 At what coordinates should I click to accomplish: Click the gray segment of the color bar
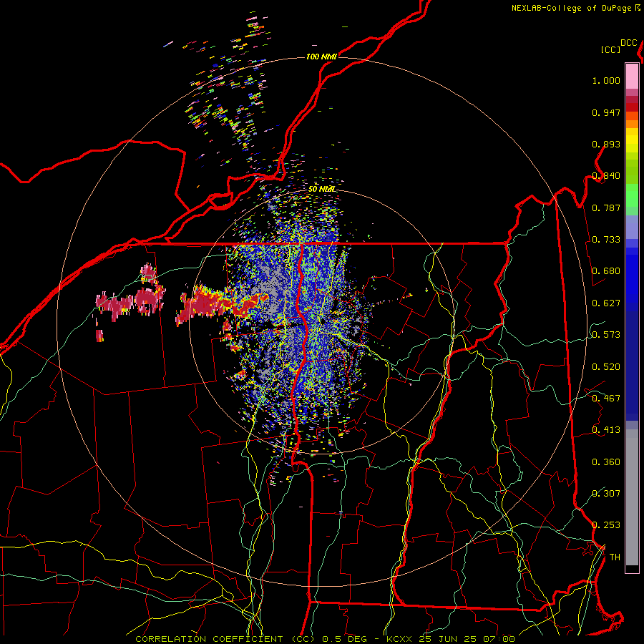tap(632, 497)
